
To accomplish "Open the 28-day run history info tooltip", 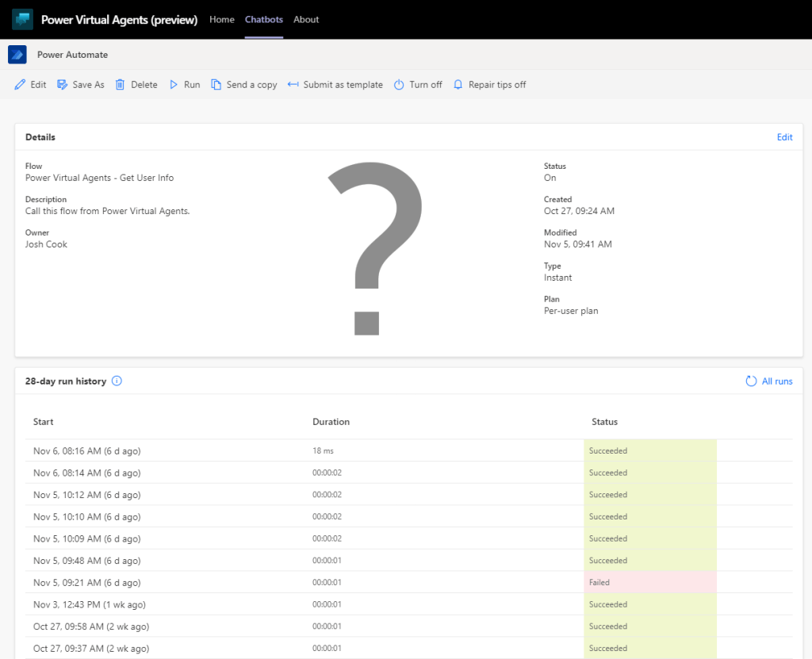I will point(117,381).
